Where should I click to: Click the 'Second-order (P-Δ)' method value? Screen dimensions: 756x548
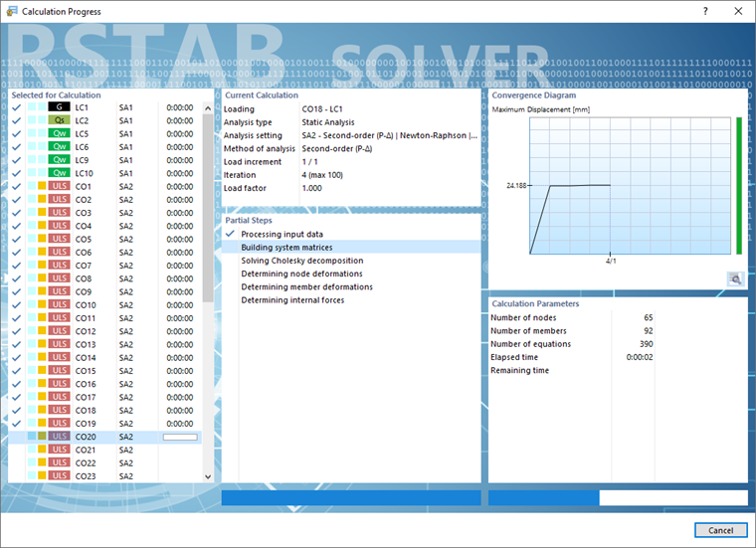pyautogui.click(x=337, y=148)
